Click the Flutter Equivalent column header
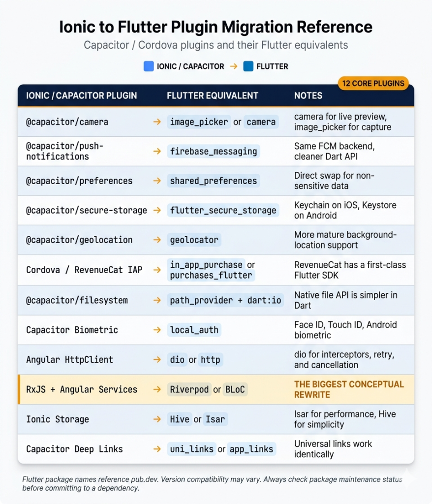 (213, 95)
